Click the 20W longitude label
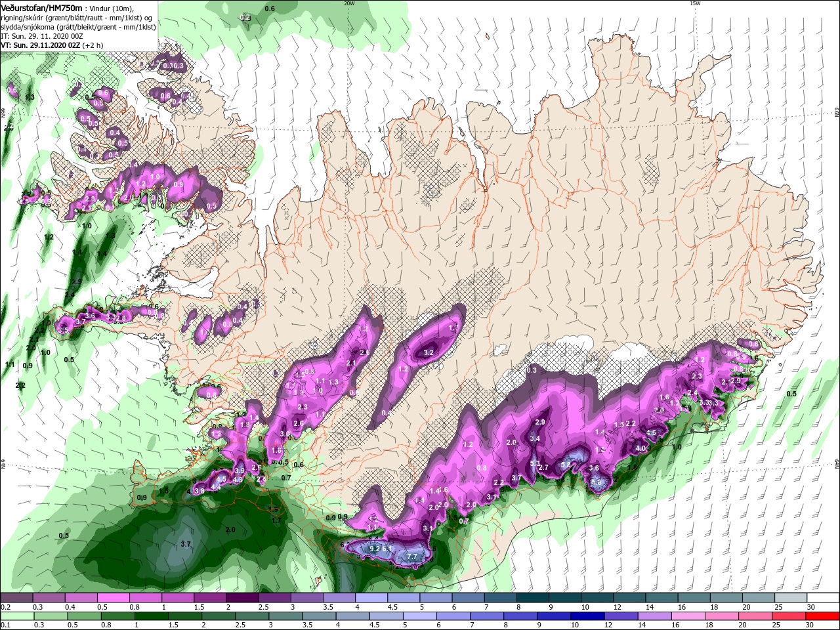Image resolution: width=840 pixels, height=630 pixels. tap(349, 3)
